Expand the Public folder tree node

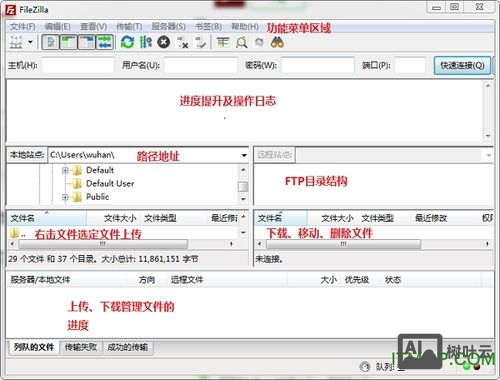pos(65,197)
